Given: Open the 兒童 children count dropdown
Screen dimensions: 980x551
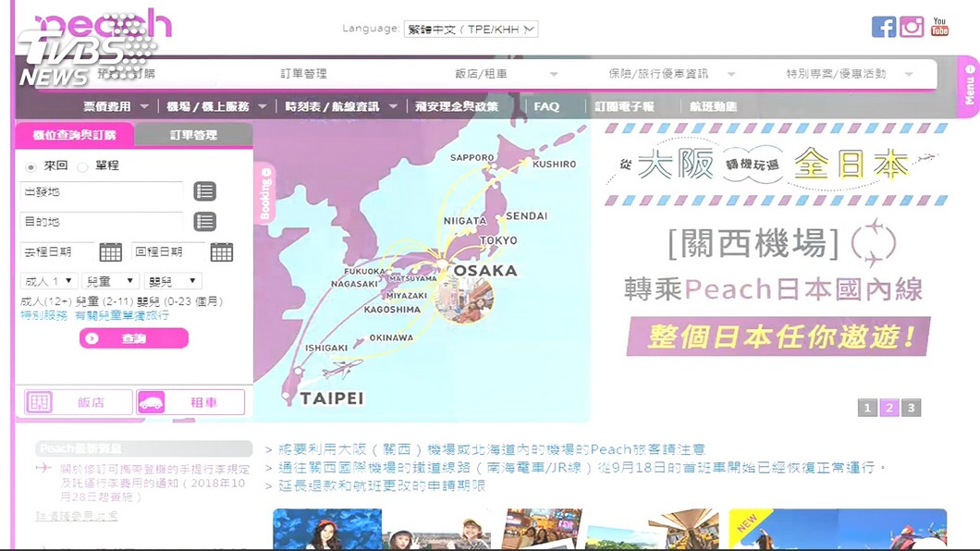Looking at the screenshot, I should point(111,281).
